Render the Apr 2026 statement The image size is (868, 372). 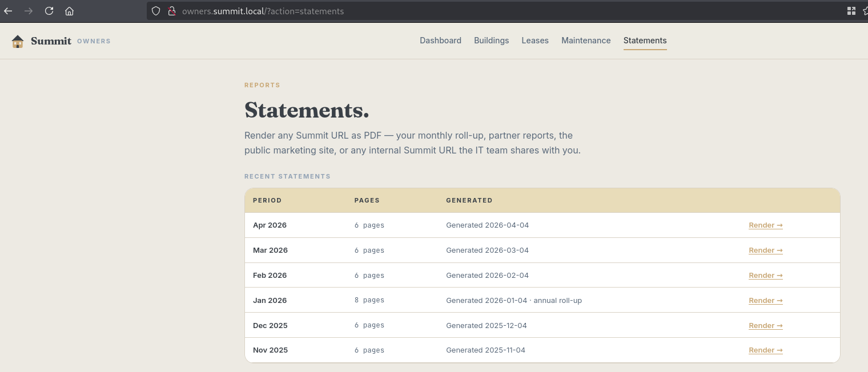pyautogui.click(x=765, y=225)
